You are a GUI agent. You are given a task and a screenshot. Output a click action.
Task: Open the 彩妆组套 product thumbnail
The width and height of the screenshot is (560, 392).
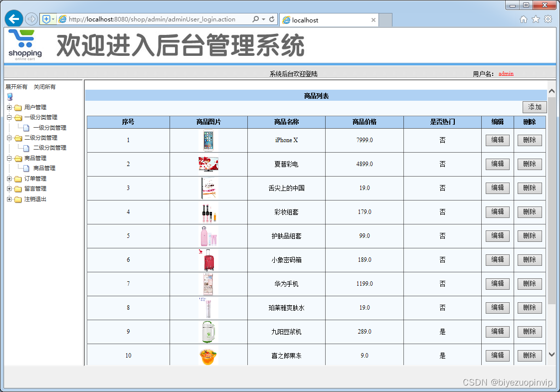point(208,212)
